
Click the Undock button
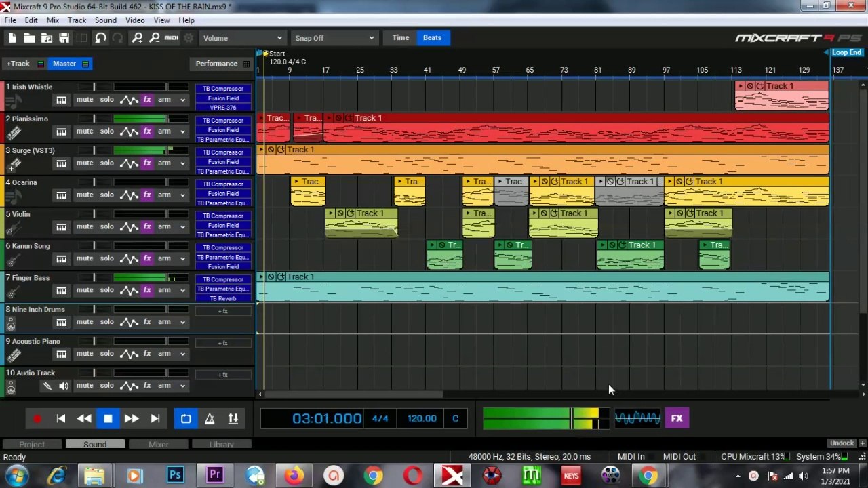[x=842, y=443]
